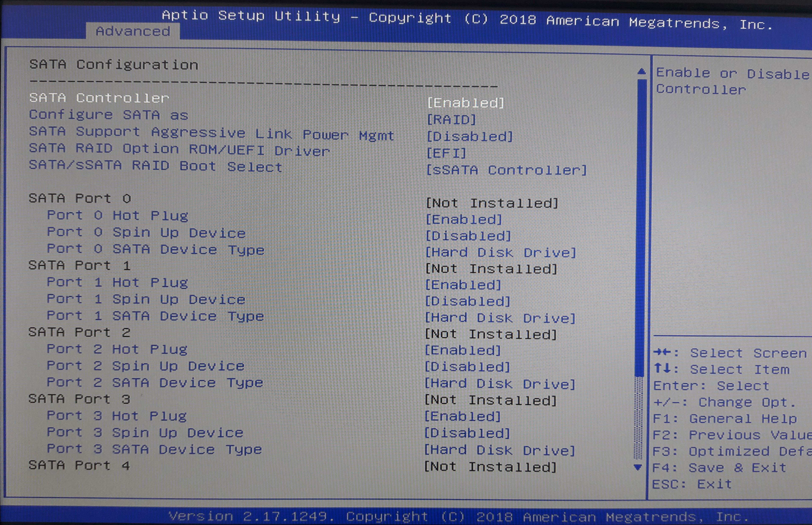This screenshot has width=812, height=525.
Task: Click the +/-: Change Opt. hint
Action: pos(725,402)
